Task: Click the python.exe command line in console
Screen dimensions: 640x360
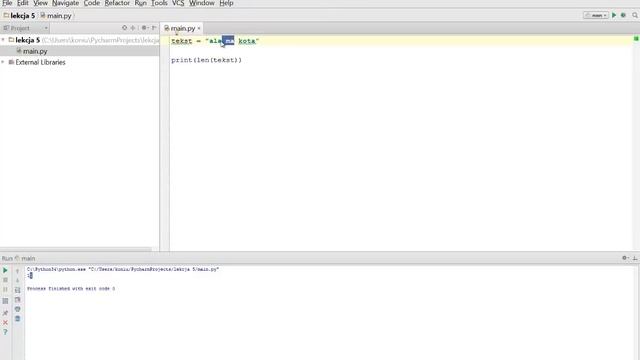Action: (123, 269)
